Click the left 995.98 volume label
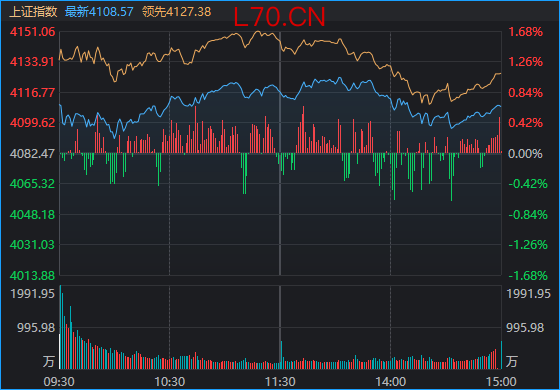560x390 pixels. click(x=36, y=328)
